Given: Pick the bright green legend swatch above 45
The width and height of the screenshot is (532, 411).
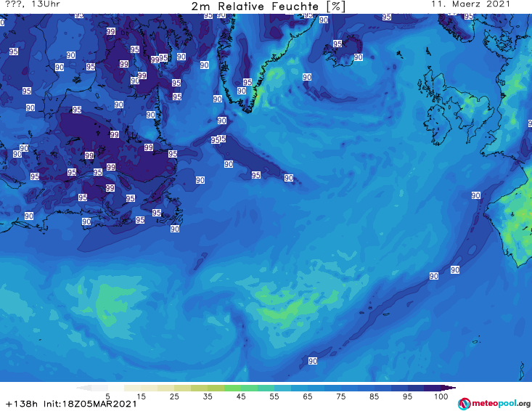Looking at the screenshot, I should (x=232, y=388).
